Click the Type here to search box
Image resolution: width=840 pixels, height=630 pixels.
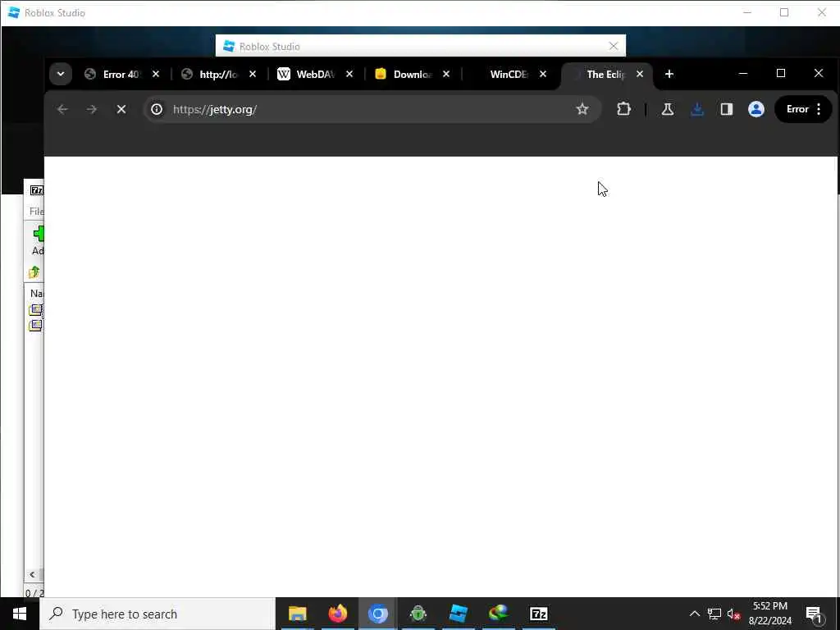157,614
